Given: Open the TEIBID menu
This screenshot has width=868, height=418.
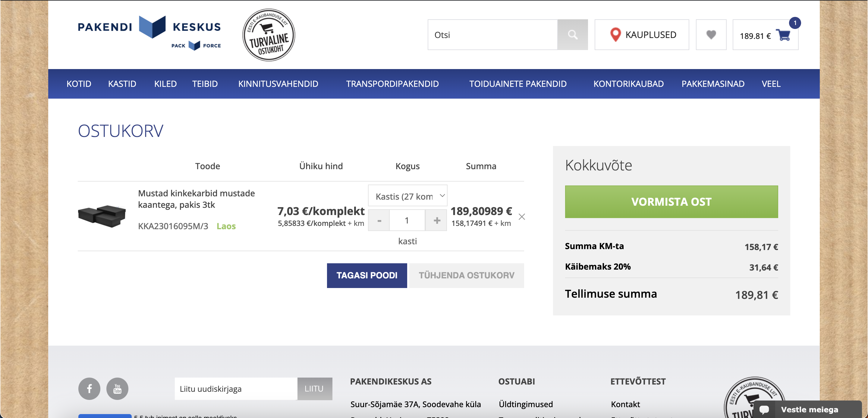Looking at the screenshot, I should 205,84.
